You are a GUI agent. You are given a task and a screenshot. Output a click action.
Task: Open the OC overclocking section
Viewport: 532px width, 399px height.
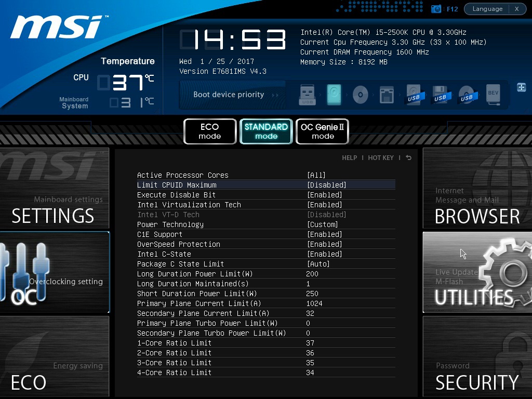[54, 272]
